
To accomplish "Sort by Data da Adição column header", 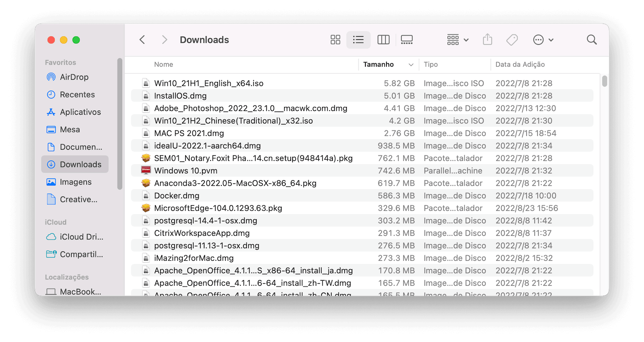I will [520, 64].
